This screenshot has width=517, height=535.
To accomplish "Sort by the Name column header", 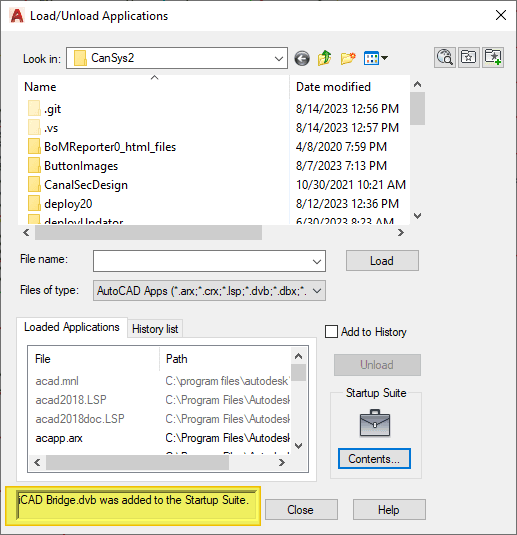I will pyautogui.click(x=154, y=87).
